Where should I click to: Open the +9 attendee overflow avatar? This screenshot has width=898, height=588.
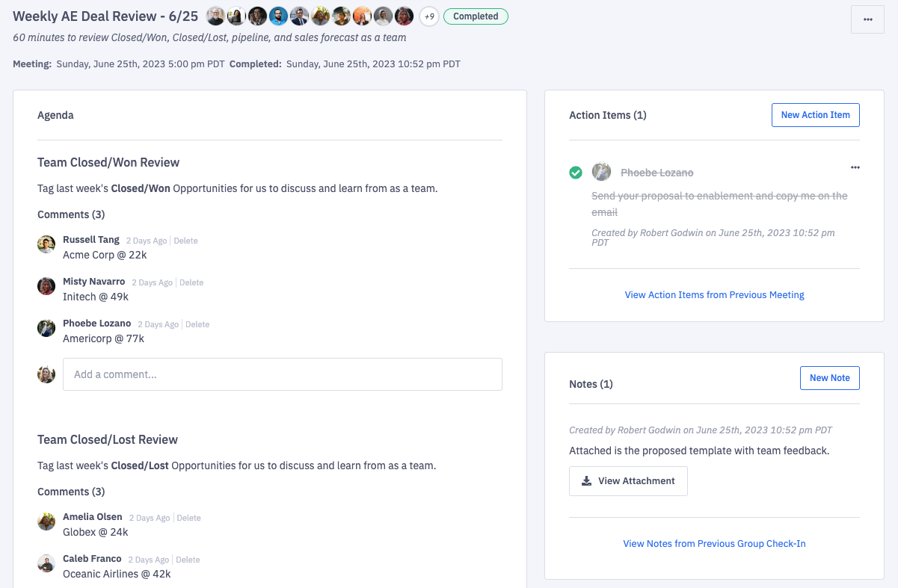point(429,16)
